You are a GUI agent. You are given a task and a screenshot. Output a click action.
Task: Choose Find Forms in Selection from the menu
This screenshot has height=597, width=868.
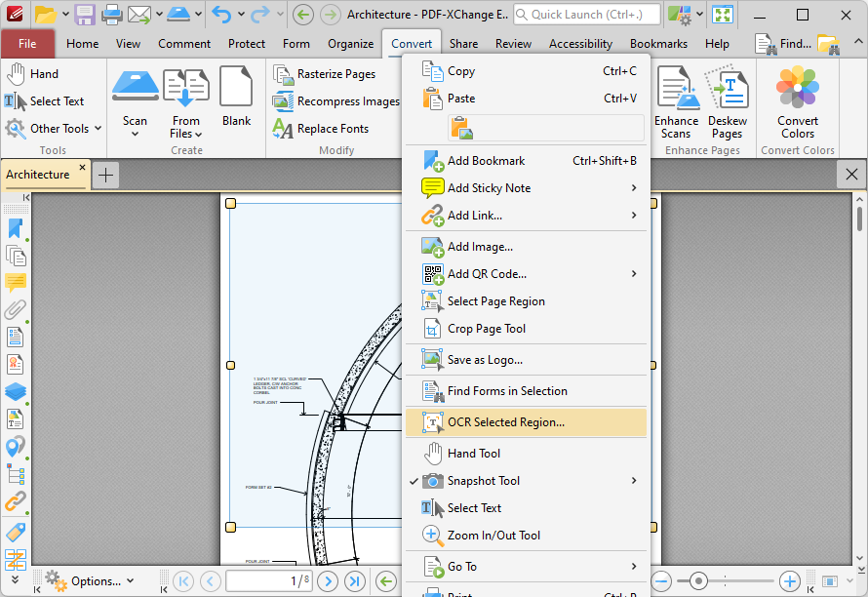[x=526, y=391]
